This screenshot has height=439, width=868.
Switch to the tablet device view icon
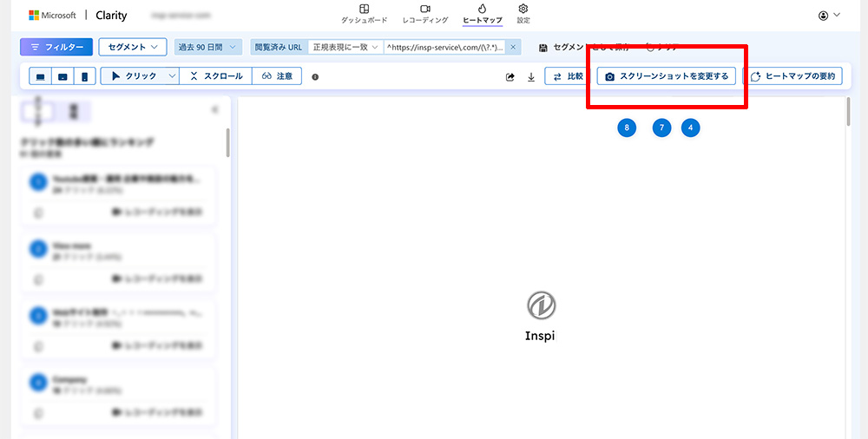(x=62, y=76)
